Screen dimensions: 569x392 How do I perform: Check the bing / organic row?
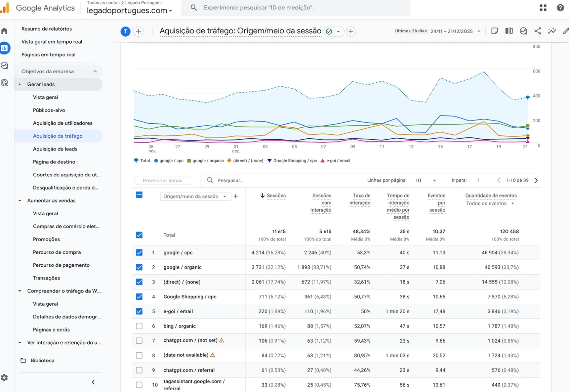point(139,326)
